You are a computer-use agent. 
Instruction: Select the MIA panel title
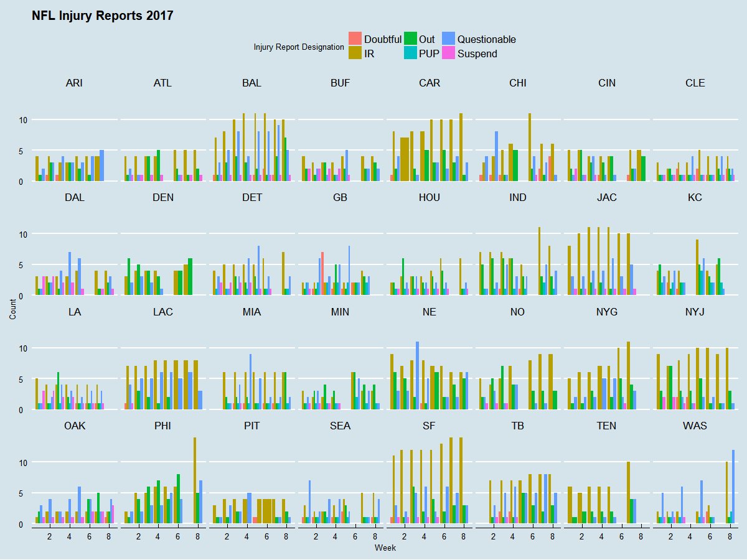[x=251, y=312]
